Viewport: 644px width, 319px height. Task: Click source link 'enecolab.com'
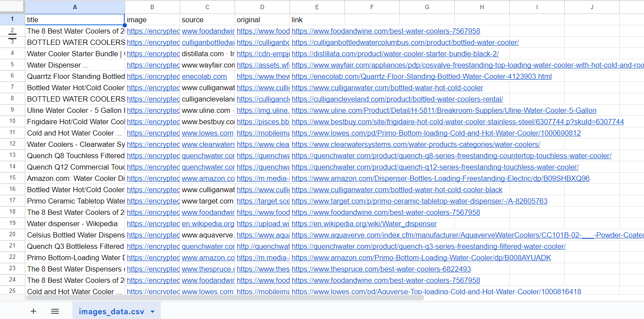pyautogui.click(x=204, y=76)
